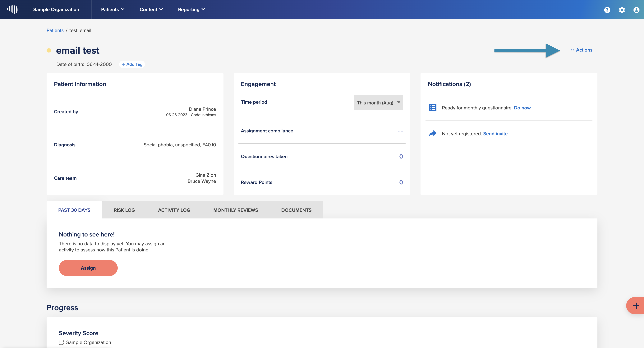Expand the Reporting menu dropdown
This screenshot has height=348, width=644.
[191, 10]
